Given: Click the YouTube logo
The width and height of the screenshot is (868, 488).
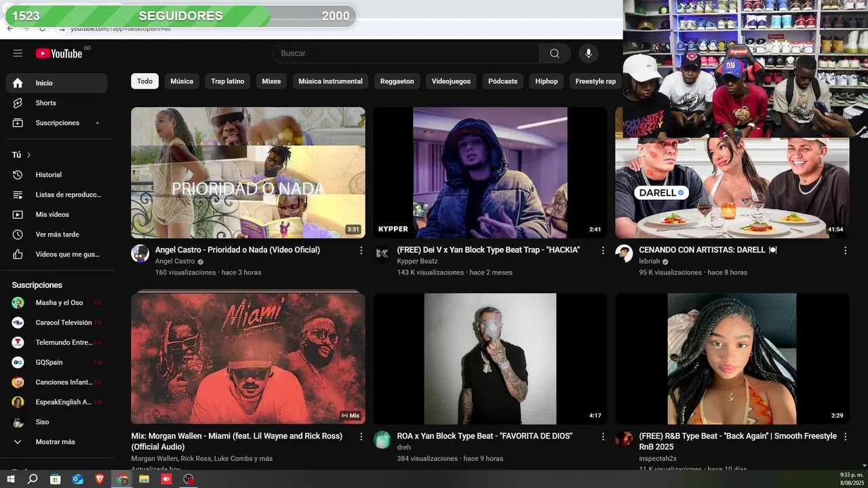Looking at the screenshot, I should tap(59, 54).
